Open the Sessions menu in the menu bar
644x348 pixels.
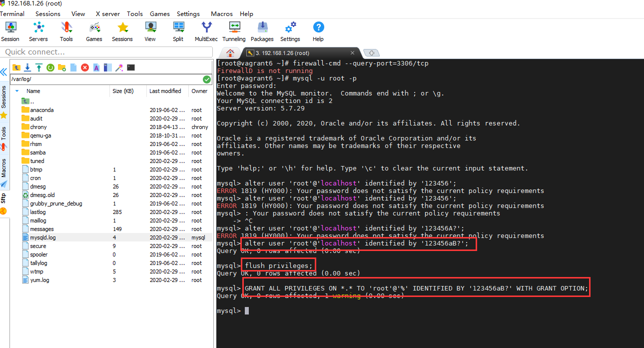point(48,13)
